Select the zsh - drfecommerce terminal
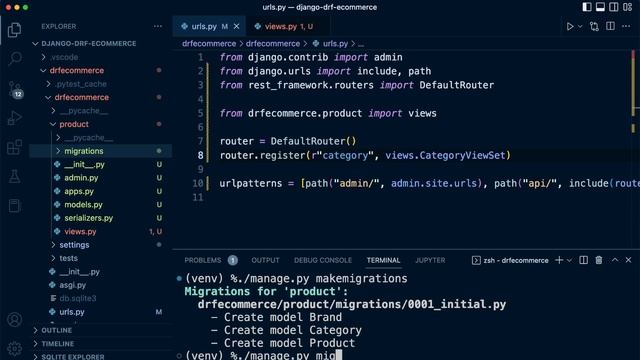The image size is (640, 360). click(x=510, y=260)
